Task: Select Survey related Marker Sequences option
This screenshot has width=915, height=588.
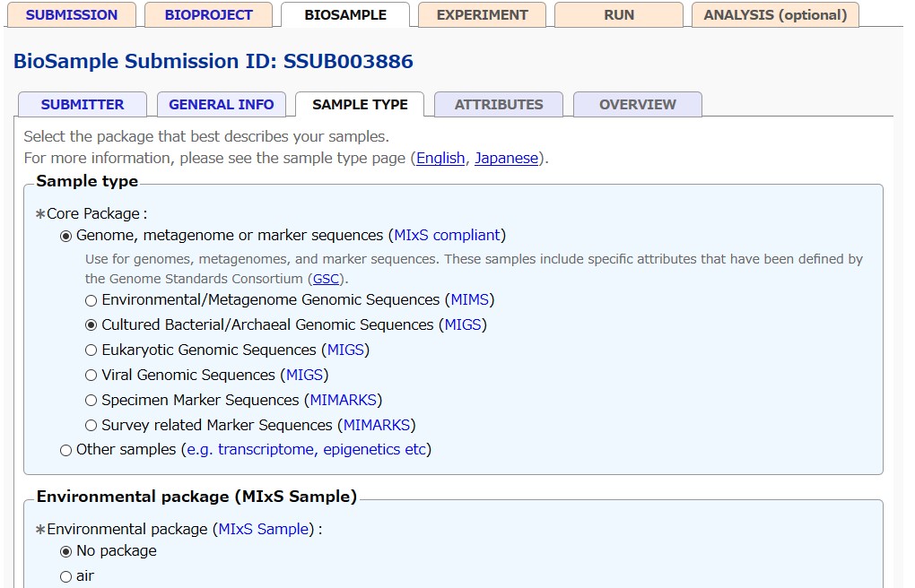Action: click(91, 426)
